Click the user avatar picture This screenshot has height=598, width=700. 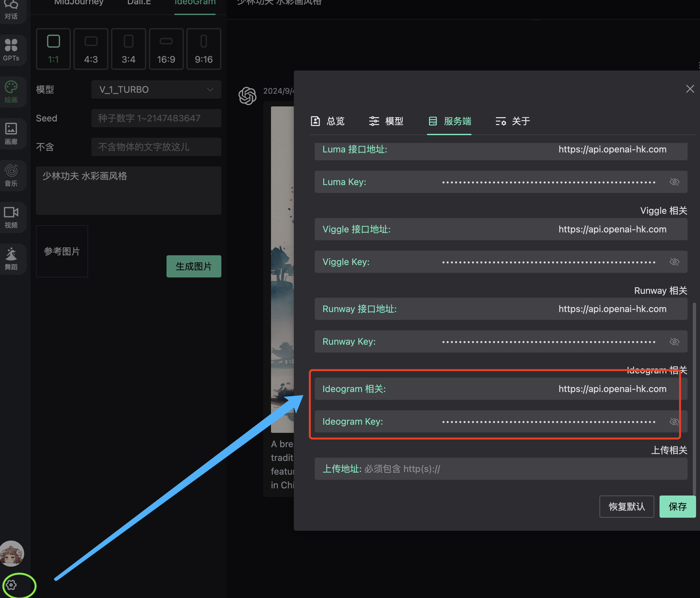click(x=12, y=554)
